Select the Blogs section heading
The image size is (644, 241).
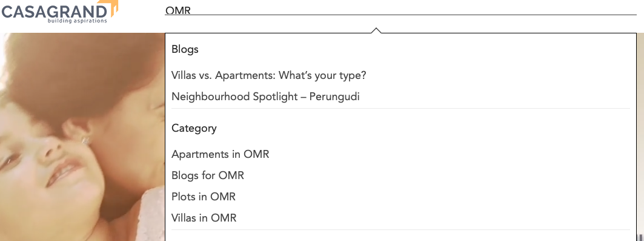pos(185,49)
